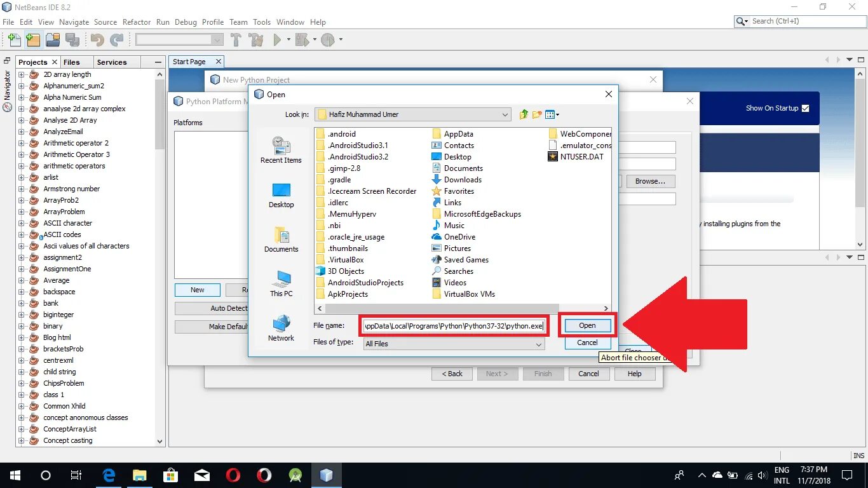
Task: Select Documents shortcut in Open dialog sidebar
Action: coord(281,240)
